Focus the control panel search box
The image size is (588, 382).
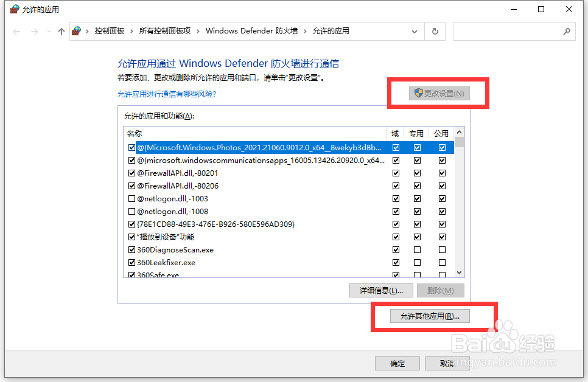514,32
